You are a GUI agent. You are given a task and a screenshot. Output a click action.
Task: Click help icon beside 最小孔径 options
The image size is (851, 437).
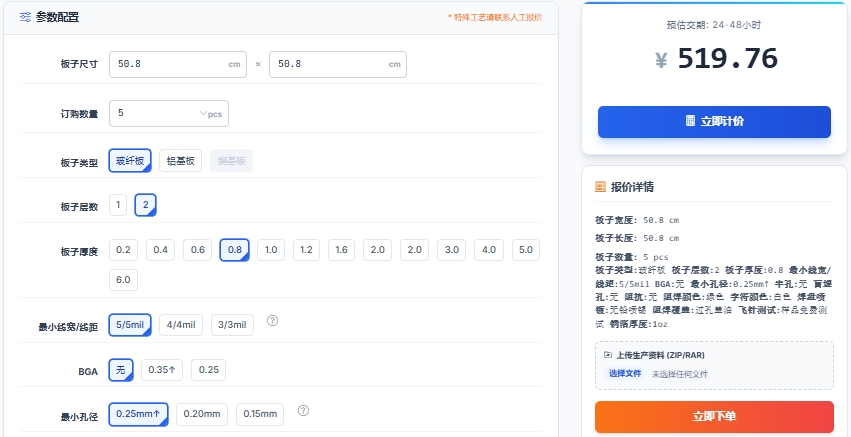click(x=303, y=410)
